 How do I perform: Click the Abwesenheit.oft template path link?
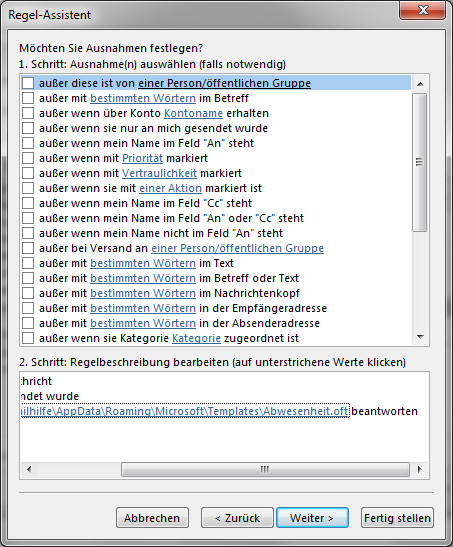tap(185, 411)
